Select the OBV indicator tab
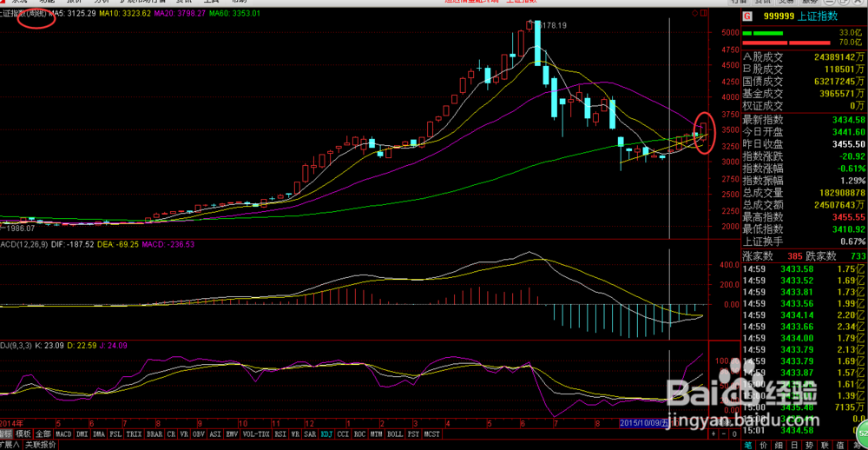Viewport: 868px width, 450px height. 198,434
